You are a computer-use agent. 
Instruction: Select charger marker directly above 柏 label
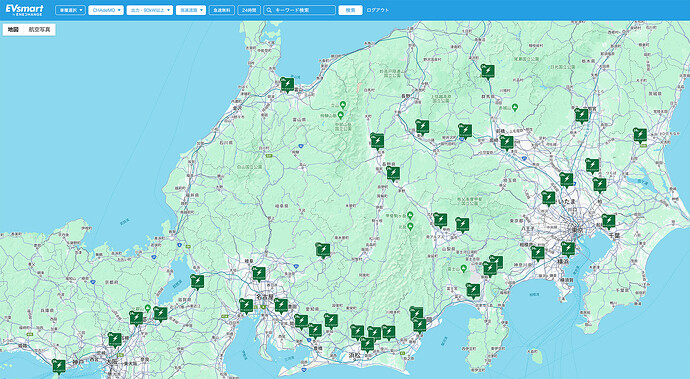point(599,184)
